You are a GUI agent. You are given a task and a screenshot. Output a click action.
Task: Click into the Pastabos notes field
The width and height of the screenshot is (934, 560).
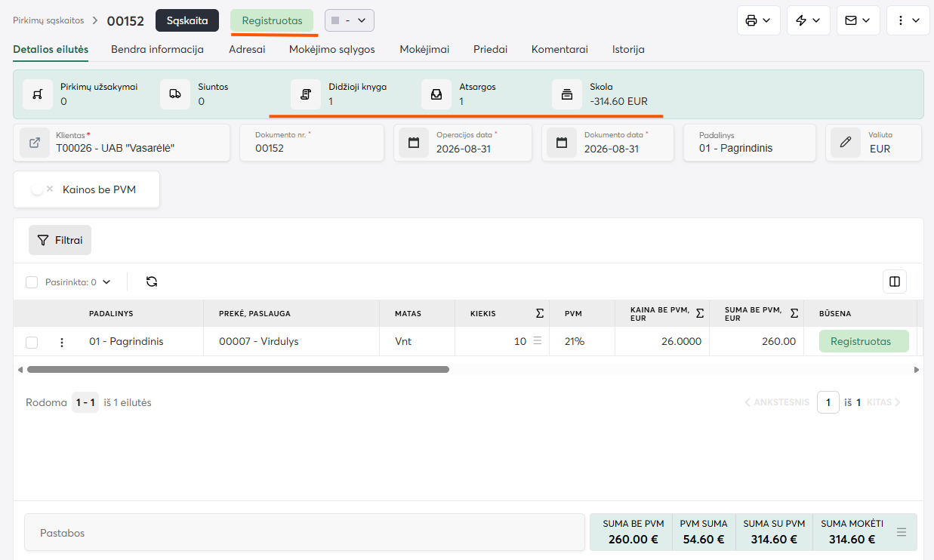click(305, 533)
